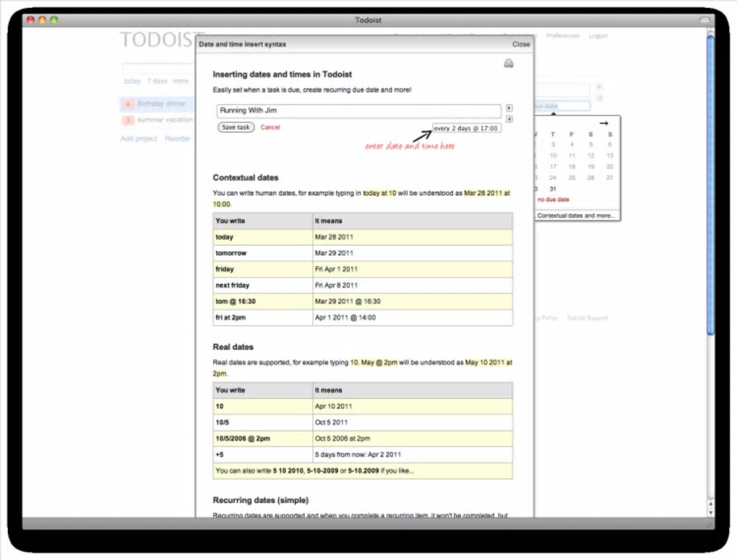Select the '10/5' cell in Real dates

click(x=262, y=422)
